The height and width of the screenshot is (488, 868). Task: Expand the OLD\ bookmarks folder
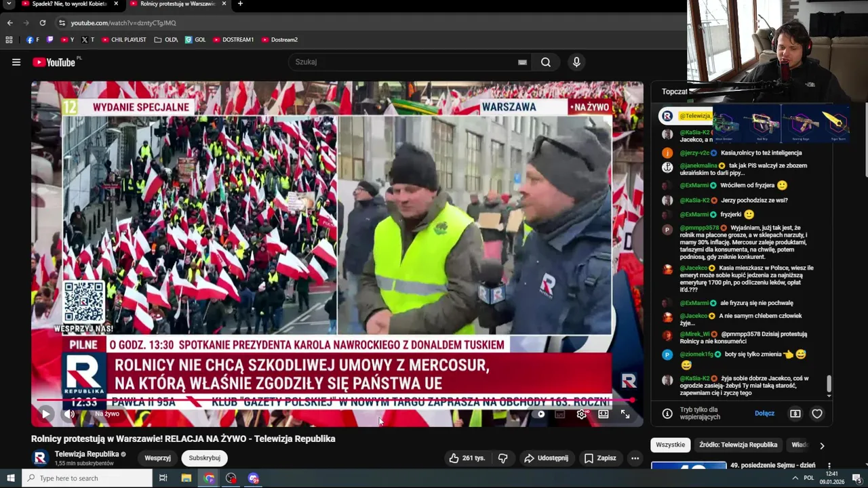[x=166, y=40]
